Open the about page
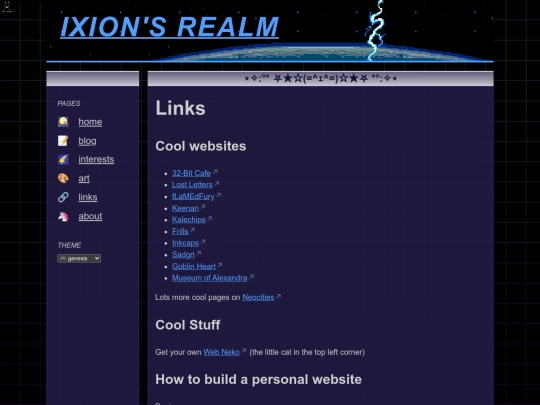The width and height of the screenshot is (540, 405). point(90,216)
